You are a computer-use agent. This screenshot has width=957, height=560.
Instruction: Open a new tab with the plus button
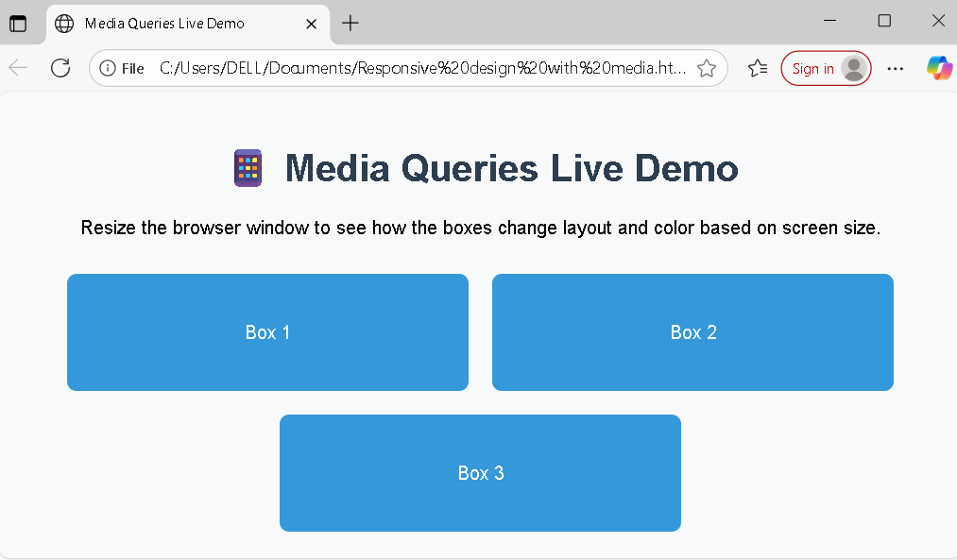(350, 21)
